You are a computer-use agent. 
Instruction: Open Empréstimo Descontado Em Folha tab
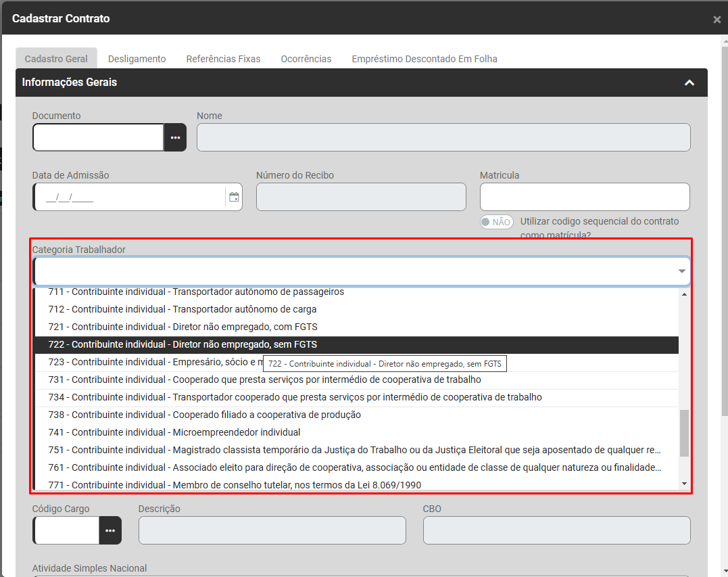pos(424,59)
